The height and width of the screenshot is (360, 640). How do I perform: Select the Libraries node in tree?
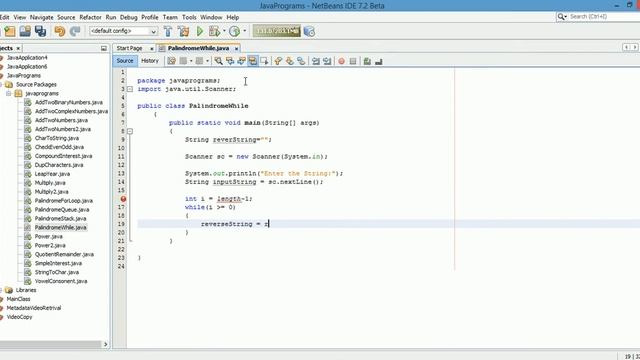[x=26, y=290]
